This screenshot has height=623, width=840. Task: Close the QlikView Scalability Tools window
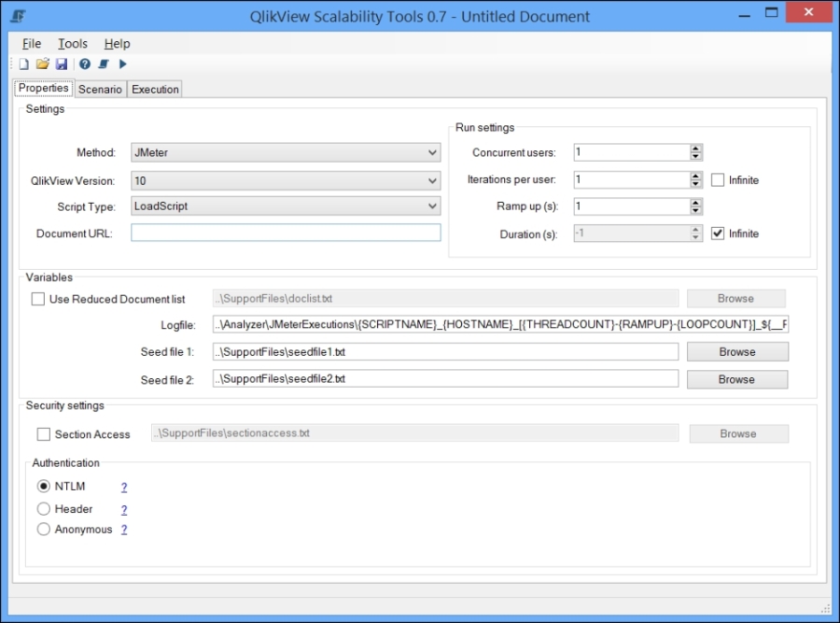click(x=809, y=12)
